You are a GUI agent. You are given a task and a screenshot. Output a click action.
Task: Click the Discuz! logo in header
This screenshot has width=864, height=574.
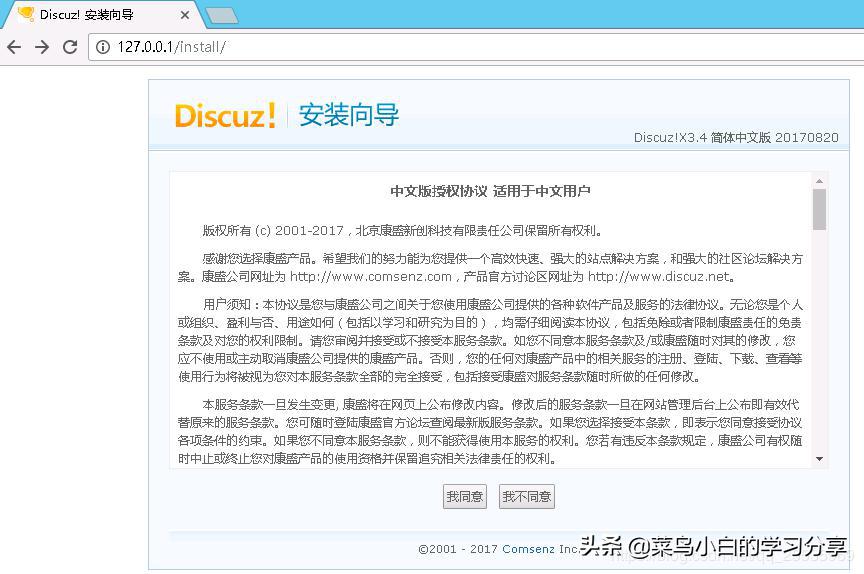[x=225, y=116]
